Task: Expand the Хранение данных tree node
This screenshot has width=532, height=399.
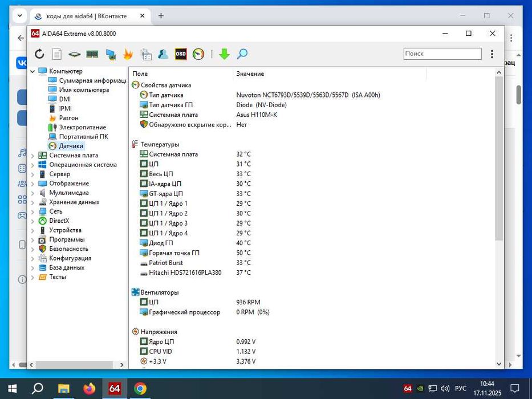Action: (x=33, y=202)
